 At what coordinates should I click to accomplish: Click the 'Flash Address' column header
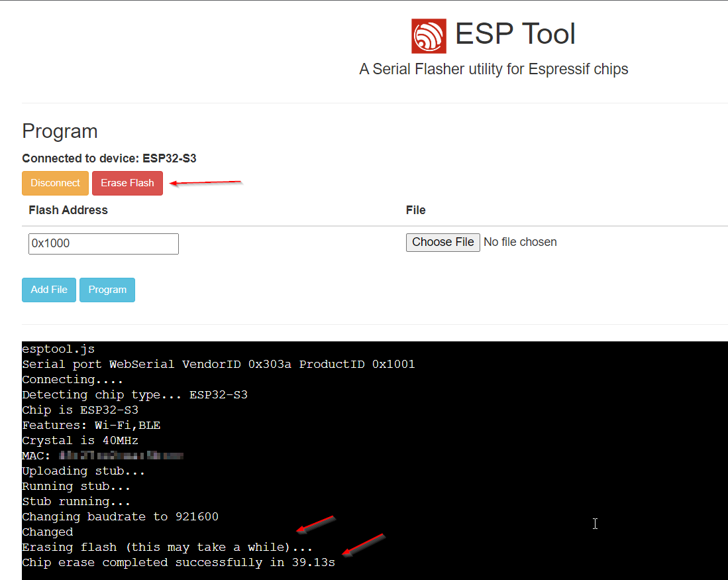[x=68, y=210]
